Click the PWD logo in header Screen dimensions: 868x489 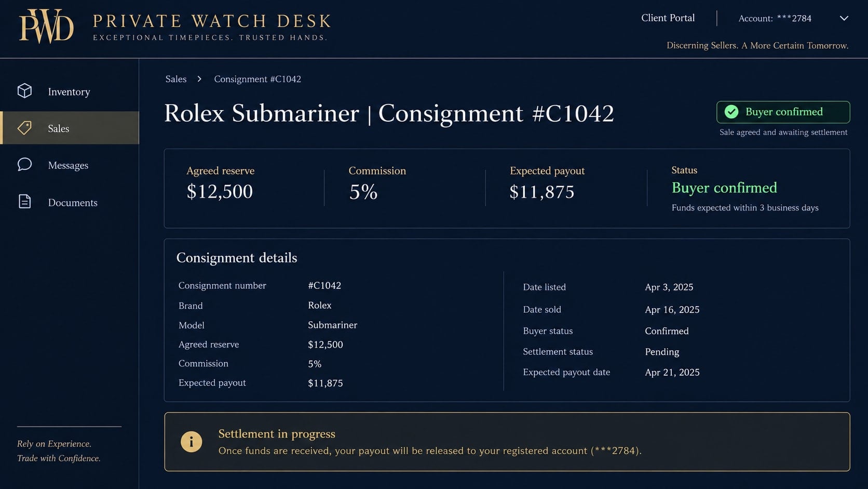pyautogui.click(x=46, y=26)
